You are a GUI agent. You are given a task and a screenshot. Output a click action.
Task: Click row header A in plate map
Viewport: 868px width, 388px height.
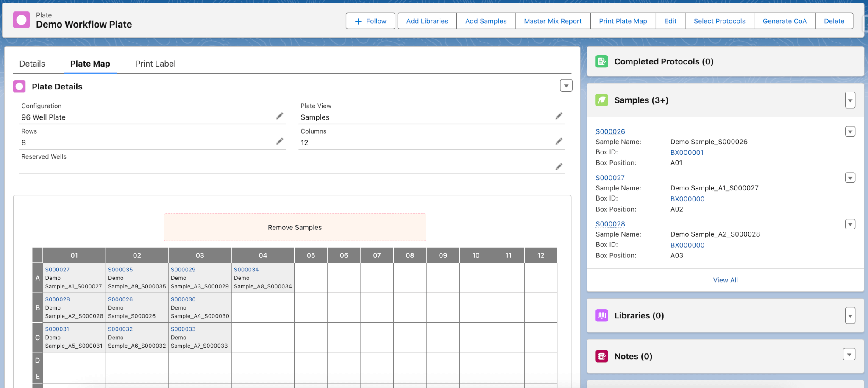coord(38,278)
